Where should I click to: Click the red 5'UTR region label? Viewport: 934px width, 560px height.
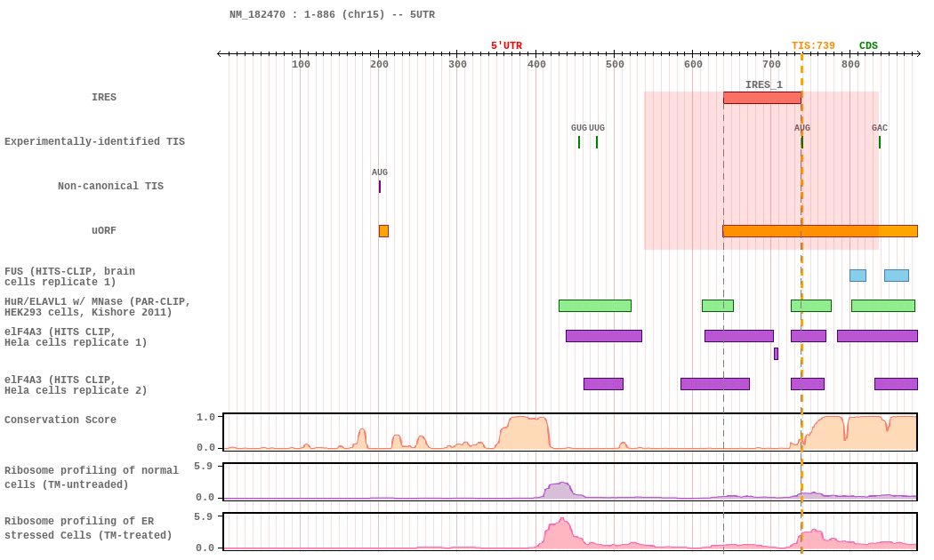[506, 46]
